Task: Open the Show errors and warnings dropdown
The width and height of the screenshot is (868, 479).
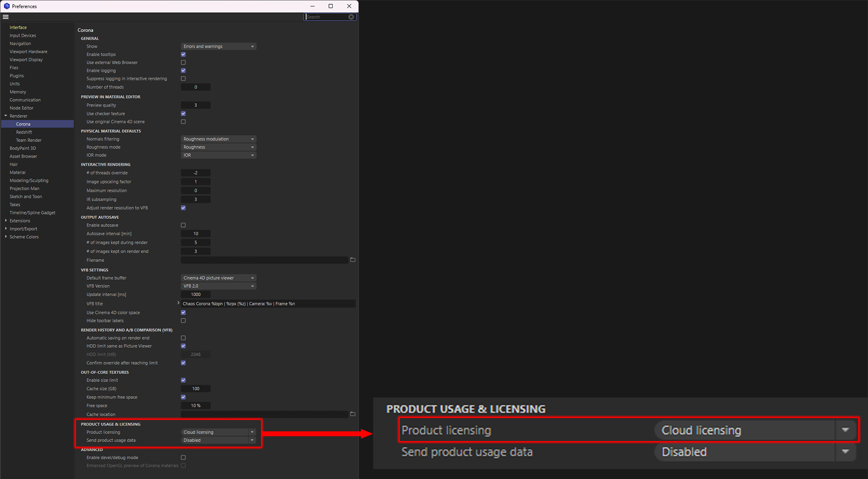Action: (218, 46)
